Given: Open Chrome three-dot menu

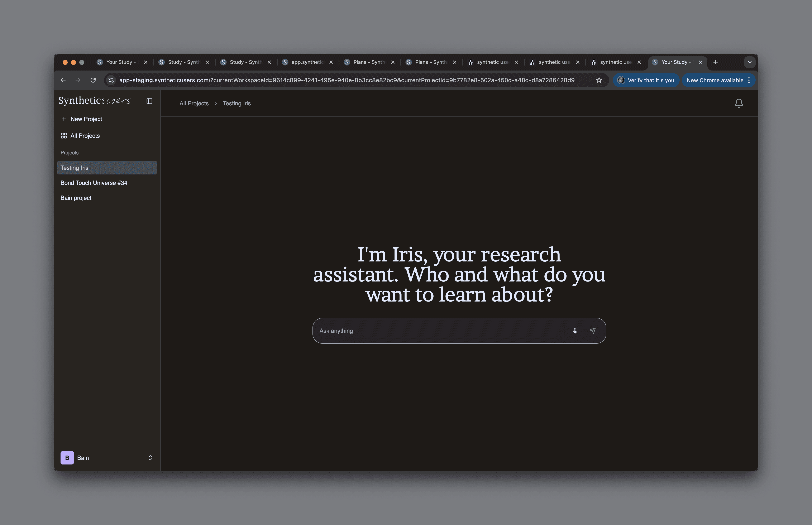Looking at the screenshot, I should pyautogui.click(x=749, y=80).
